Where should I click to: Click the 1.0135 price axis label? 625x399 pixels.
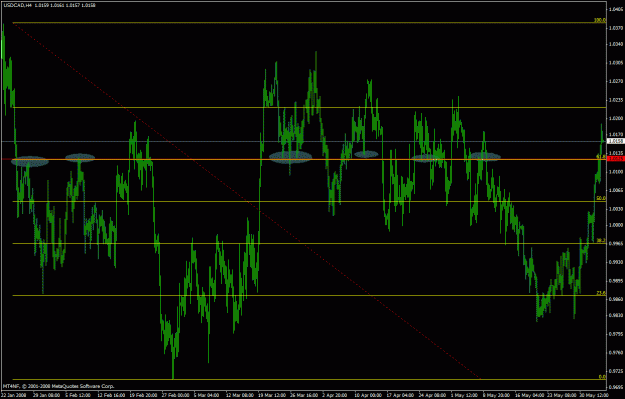pos(616,153)
